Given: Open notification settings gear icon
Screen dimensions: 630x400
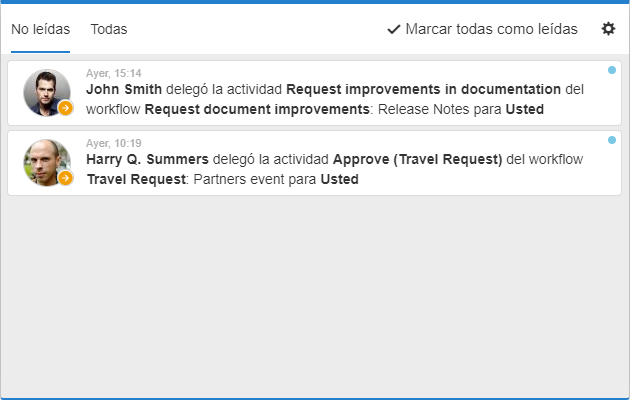Looking at the screenshot, I should coord(608,29).
